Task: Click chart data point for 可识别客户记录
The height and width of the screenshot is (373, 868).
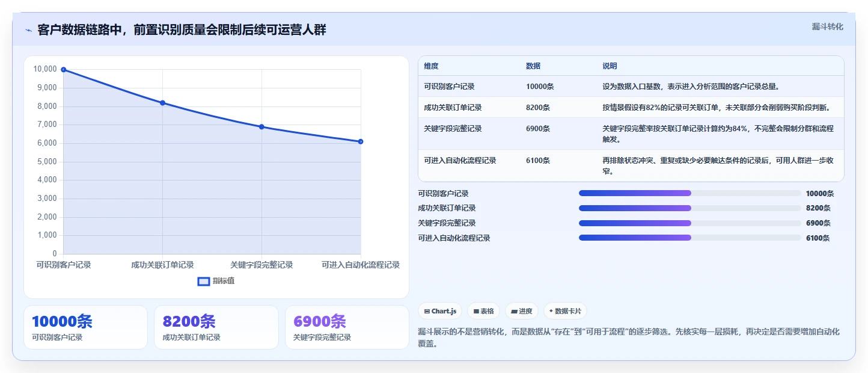Action: (x=64, y=70)
